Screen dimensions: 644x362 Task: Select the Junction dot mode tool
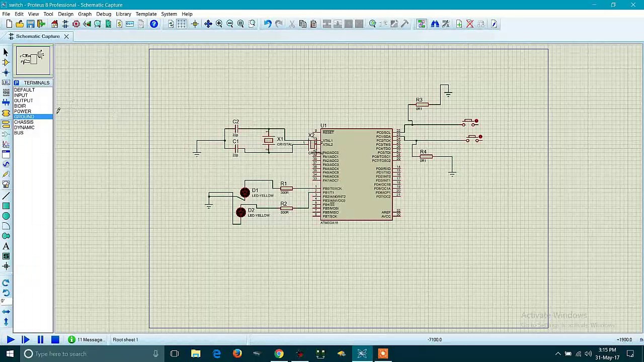click(6, 72)
